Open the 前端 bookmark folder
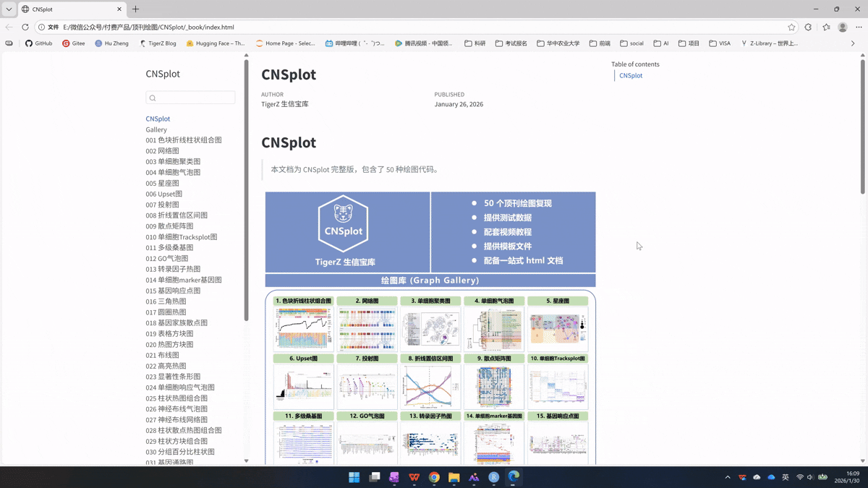Screen dimensions: 868x488 point(600,43)
